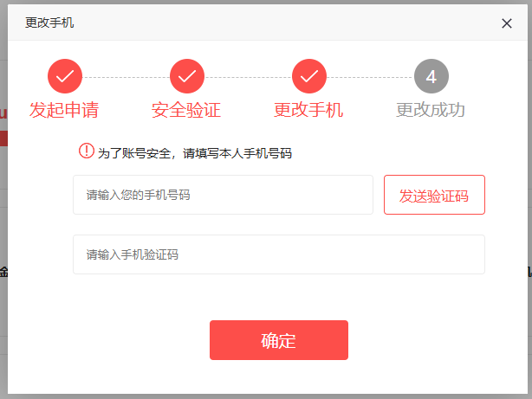Click dashed connector between steps two and three
Viewport: 532px width, 399px height.
[x=248, y=77]
